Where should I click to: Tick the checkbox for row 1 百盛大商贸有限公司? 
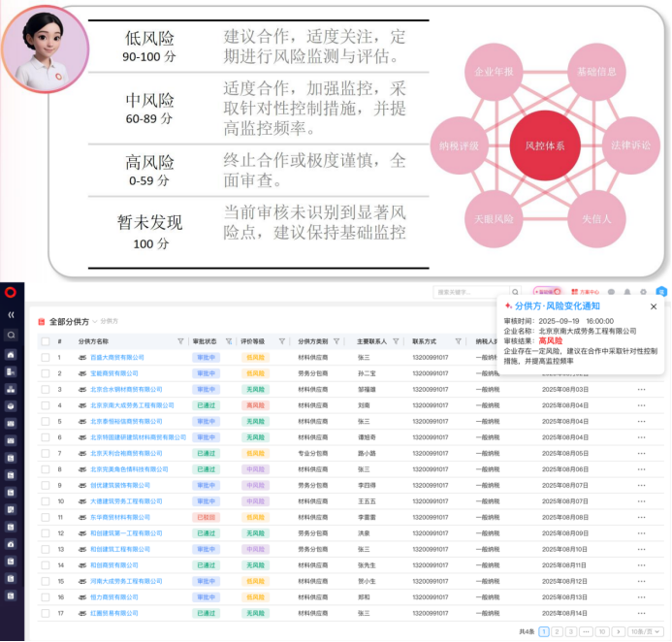click(45, 358)
